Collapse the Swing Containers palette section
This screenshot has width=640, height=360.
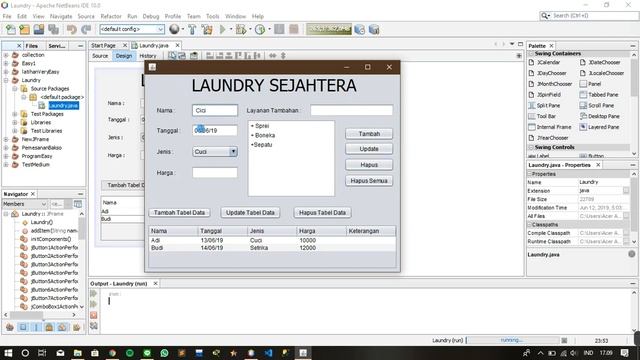(x=531, y=53)
